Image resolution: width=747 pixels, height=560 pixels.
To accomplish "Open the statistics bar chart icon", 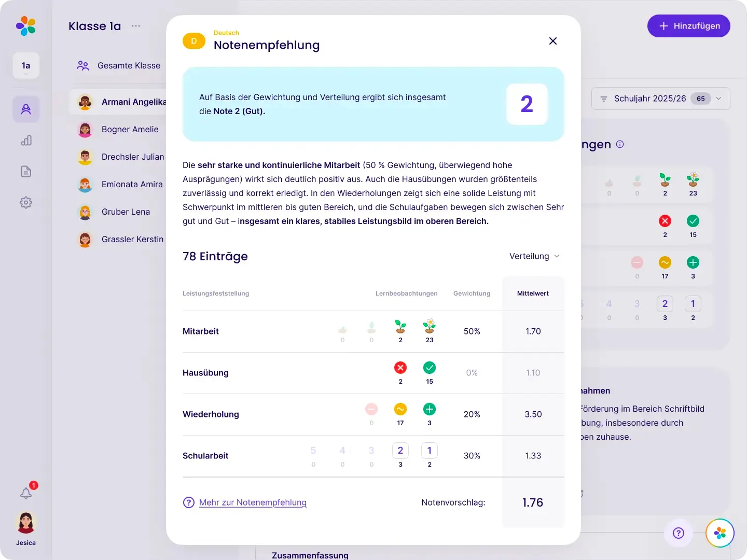I will (26, 141).
